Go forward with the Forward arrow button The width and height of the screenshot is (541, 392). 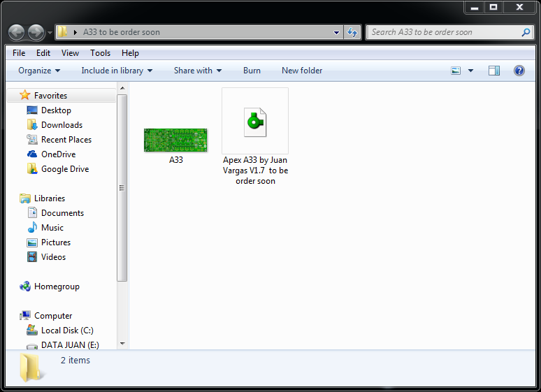36,32
